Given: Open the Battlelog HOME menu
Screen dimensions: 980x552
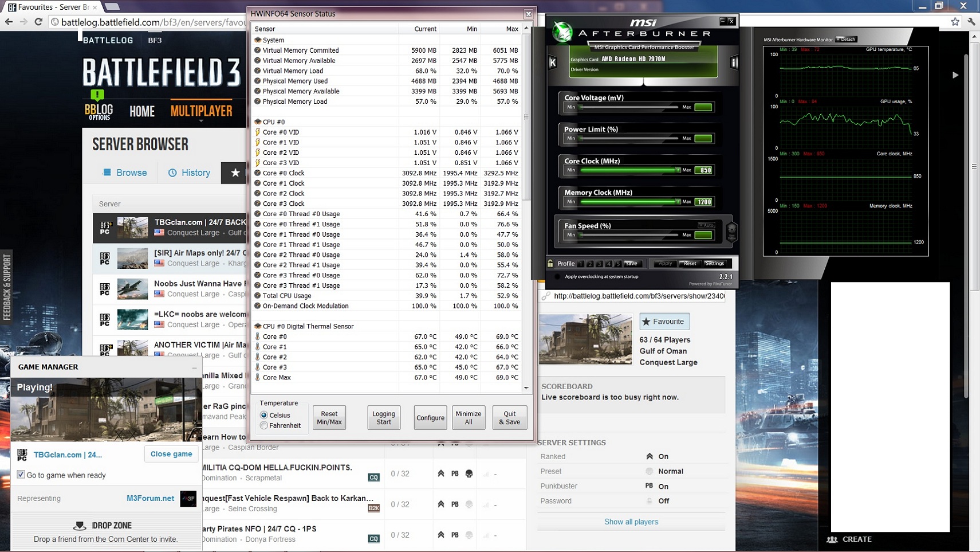Looking at the screenshot, I should coord(142,111).
